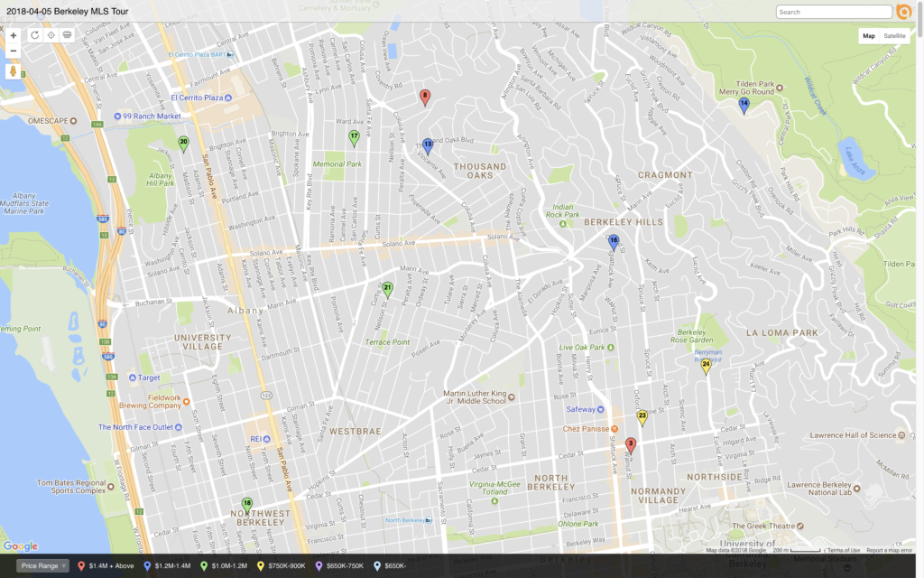The height and width of the screenshot is (578, 924).
Task: Toggle the $650K- light blue legend
Action: [x=390, y=566]
